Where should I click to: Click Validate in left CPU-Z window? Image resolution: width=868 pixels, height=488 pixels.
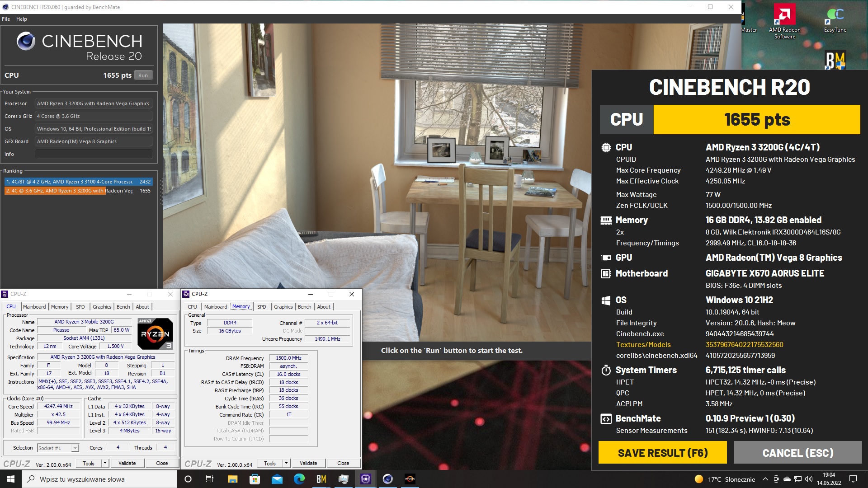tap(127, 463)
